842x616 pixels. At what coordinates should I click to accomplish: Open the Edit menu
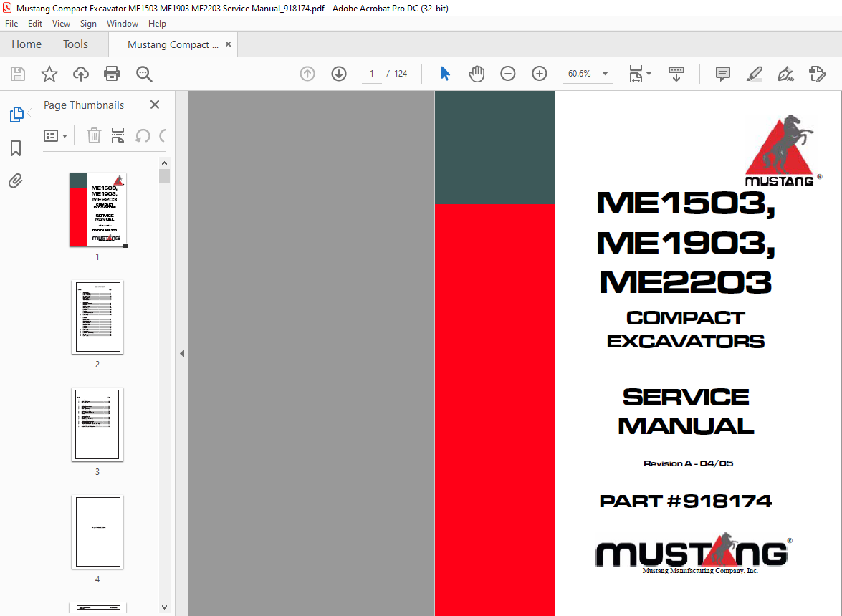coord(35,24)
